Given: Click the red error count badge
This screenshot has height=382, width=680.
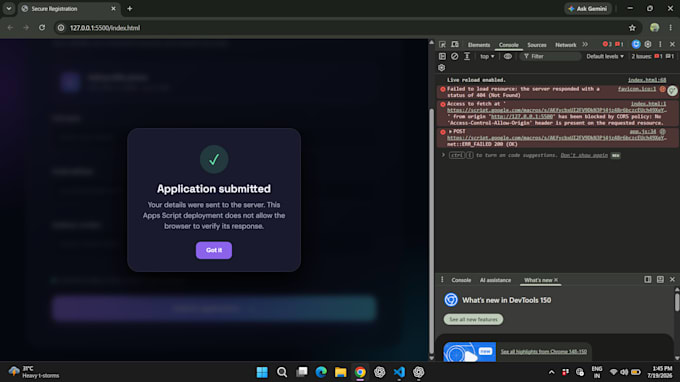Looking at the screenshot, I should [x=607, y=44].
